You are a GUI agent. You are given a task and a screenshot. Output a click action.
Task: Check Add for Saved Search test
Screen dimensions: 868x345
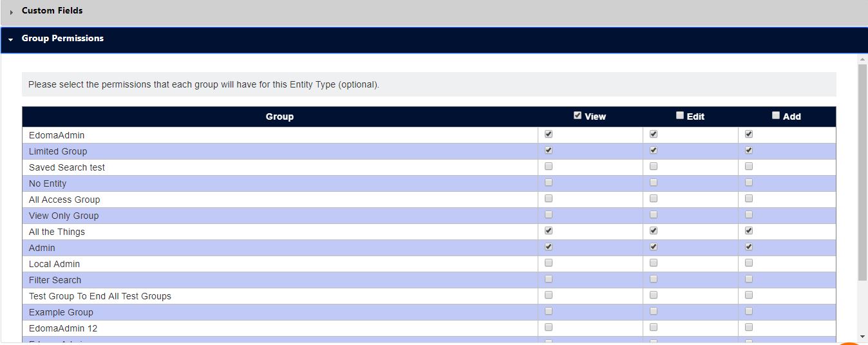click(x=749, y=167)
